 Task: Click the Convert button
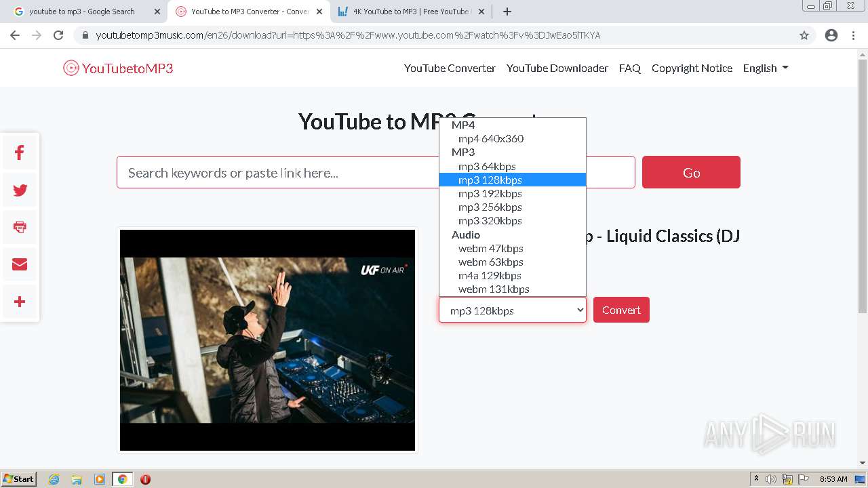(621, 310)
